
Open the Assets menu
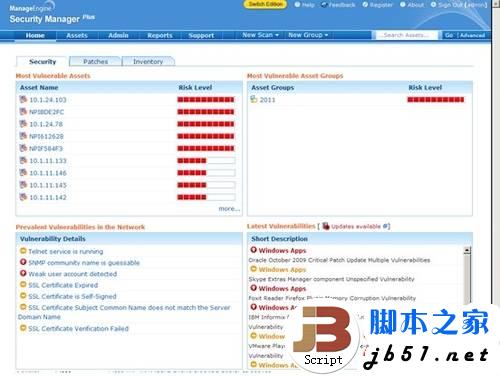77,35
